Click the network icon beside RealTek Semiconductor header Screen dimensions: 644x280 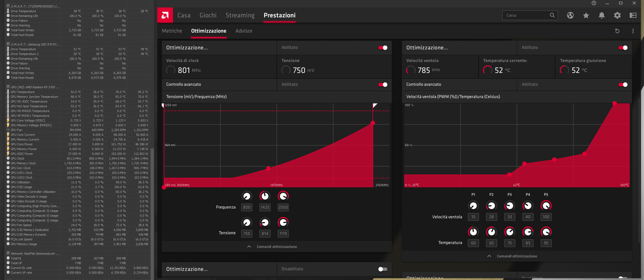click(8, 253)
